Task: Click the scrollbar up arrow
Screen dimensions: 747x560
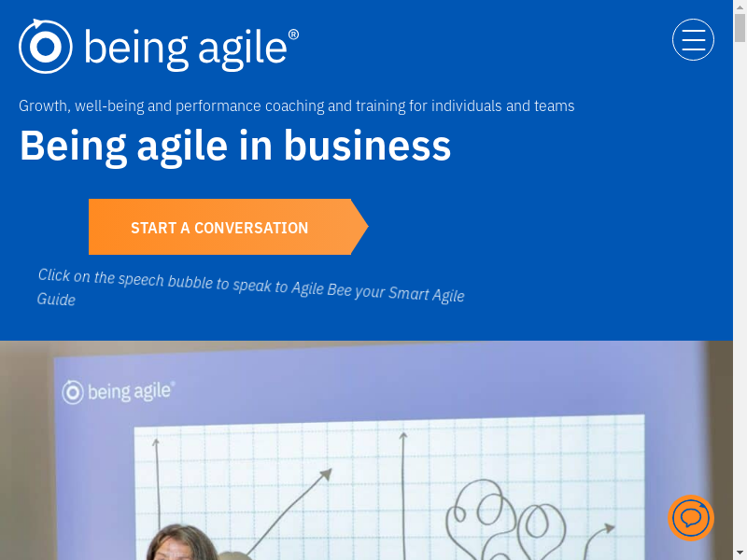Action: click(740, 6)
